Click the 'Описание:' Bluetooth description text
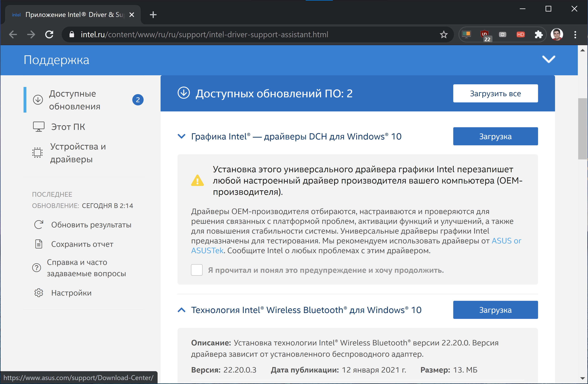This screenshot has height=384, width=588. tap(345, 348)
